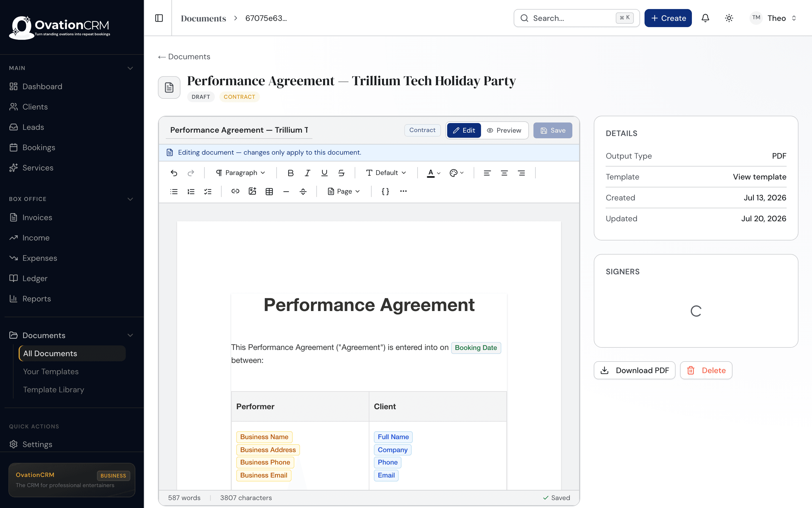Image resolution: width=812 pixels, height=508 pixels.
Task: Toggle bold formatting
Action: point(291,173)
